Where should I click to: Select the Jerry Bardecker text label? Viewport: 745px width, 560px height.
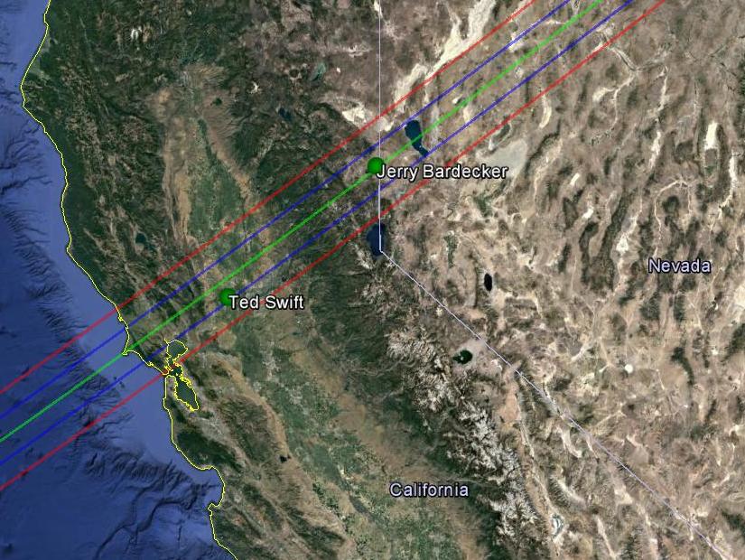pyautogui.click(x=442, y=172)
